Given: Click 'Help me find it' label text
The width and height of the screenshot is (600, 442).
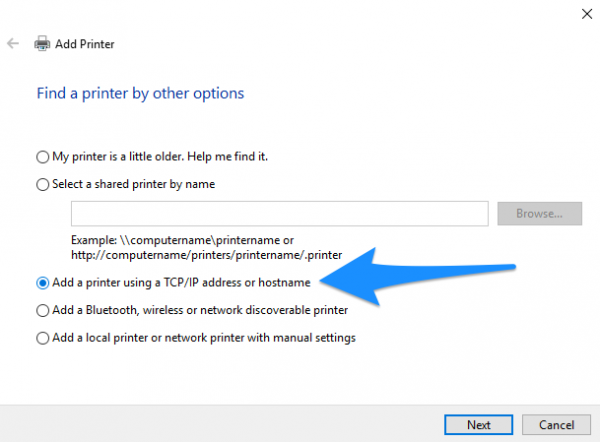Looking at the screenshot, I should click(227, 157).
